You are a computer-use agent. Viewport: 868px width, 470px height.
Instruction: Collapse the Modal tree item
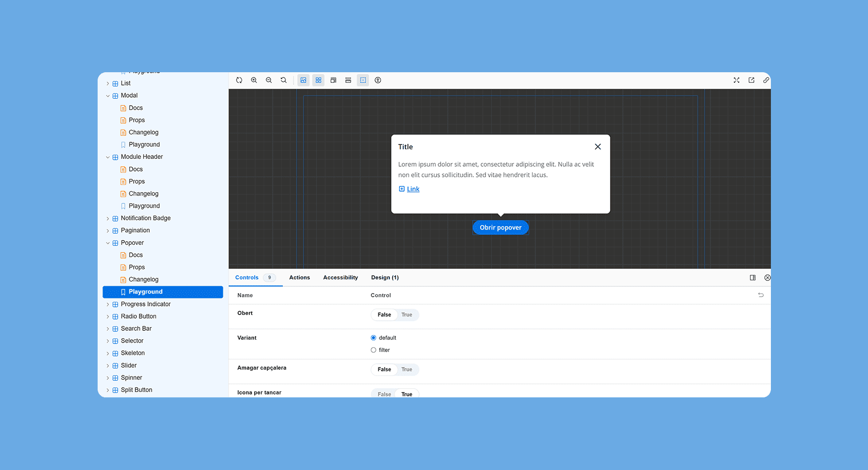108,96
